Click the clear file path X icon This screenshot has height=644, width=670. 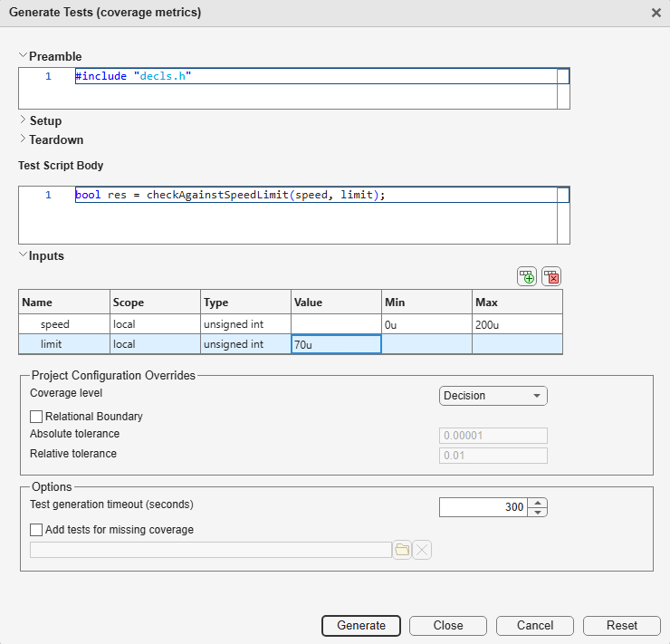tap(422, 550)
